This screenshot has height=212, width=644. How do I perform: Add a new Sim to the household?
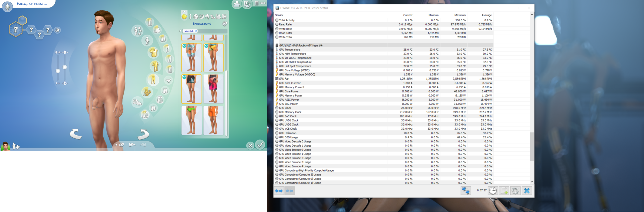pos(16,146)
